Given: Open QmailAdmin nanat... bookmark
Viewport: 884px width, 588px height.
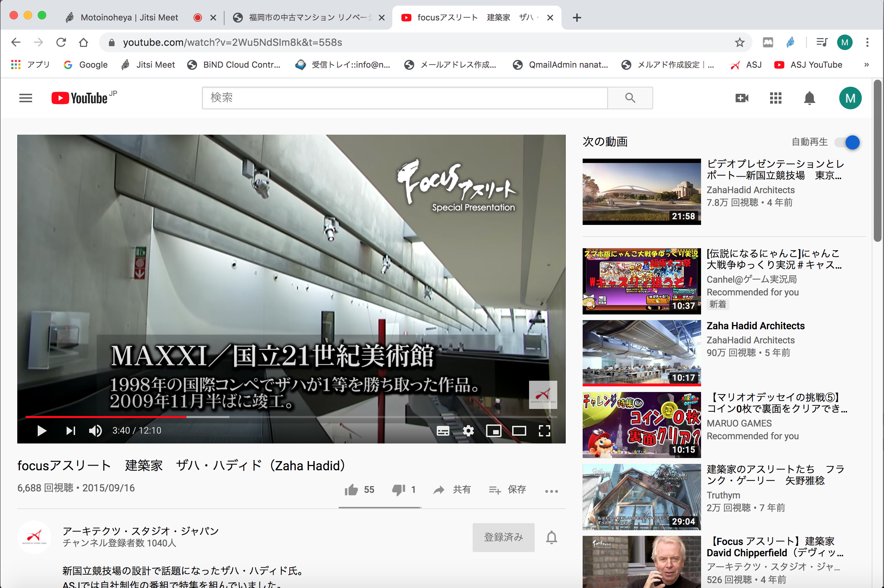Looking at the screenshot, I should point(560,65).
